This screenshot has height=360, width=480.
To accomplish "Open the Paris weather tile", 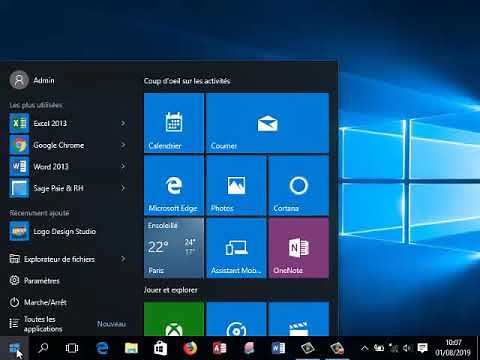I will pos(174,248).
